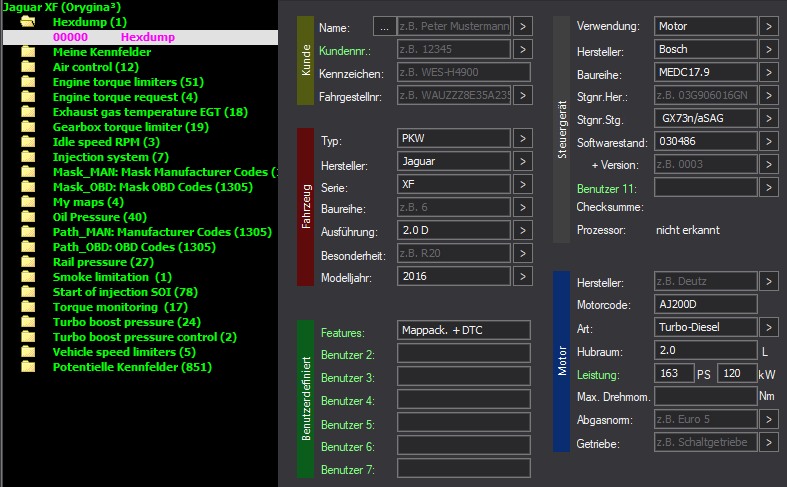Click into the Stgnr.Her. input field

click(706, 95)
